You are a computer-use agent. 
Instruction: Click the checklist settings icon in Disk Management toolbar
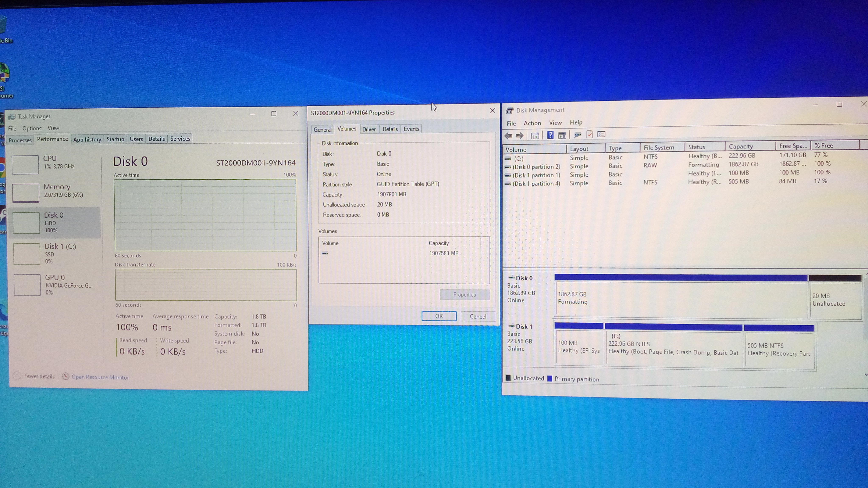coord(601,134)
